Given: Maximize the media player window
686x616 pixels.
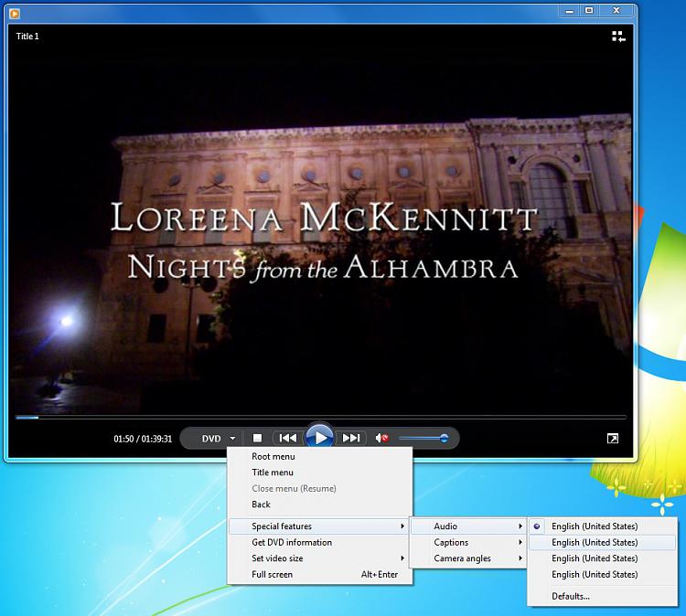Looking at the screenshot, I should [589, 11].
